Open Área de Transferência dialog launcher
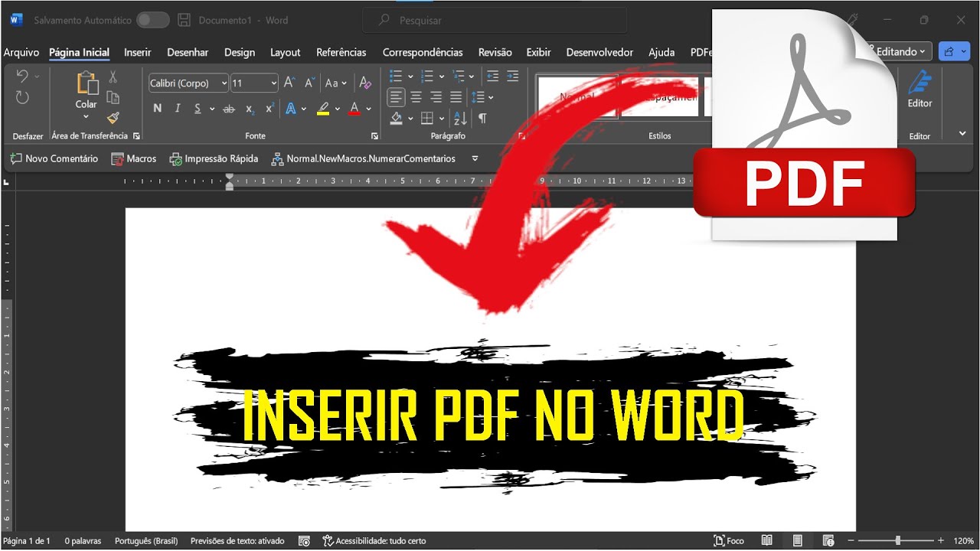Image resolution: width=980 pixels, height=551 pixels. click(136, 136)
